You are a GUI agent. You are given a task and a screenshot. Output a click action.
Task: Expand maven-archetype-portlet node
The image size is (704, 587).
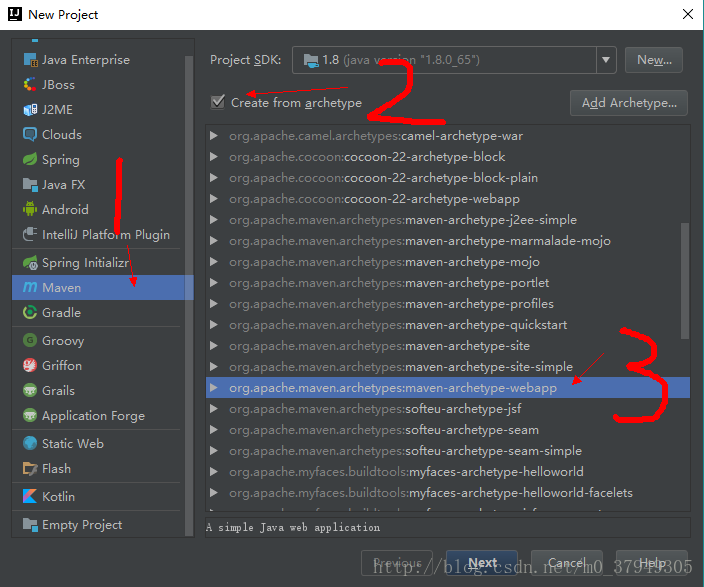click(214, 283)
